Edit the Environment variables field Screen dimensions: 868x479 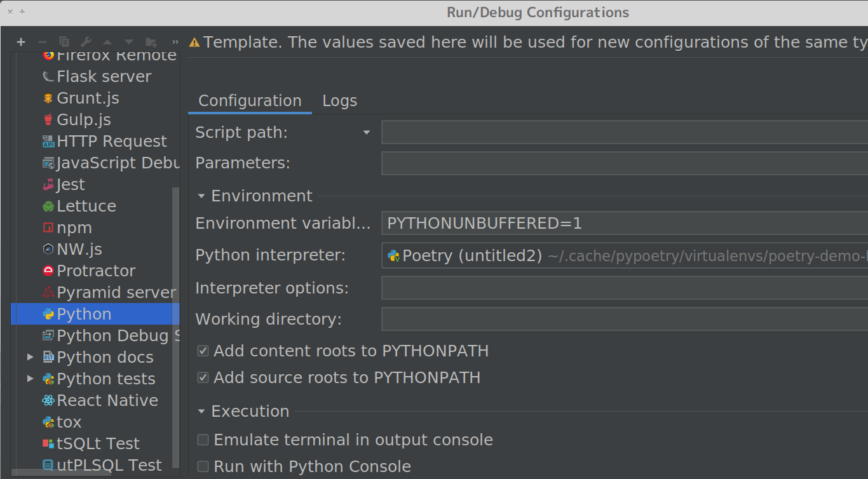[x=625, y=224]
